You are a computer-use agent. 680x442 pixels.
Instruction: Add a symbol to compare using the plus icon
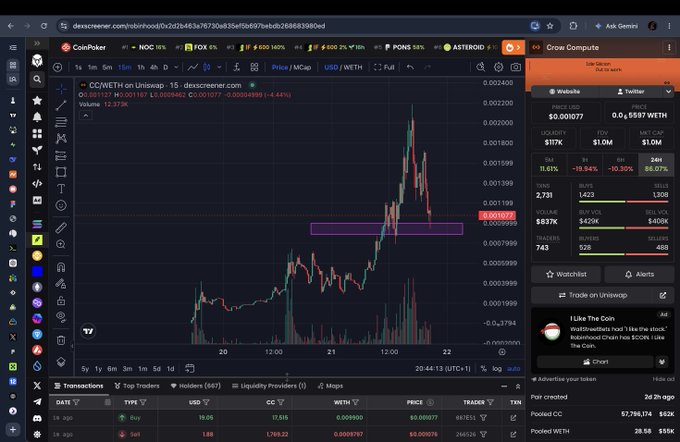58,67
